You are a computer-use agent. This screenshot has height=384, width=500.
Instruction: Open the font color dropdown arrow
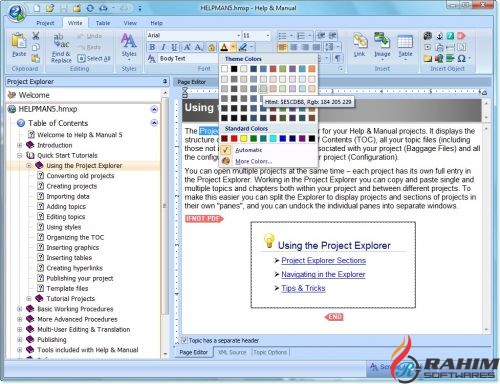click(233, 47)
